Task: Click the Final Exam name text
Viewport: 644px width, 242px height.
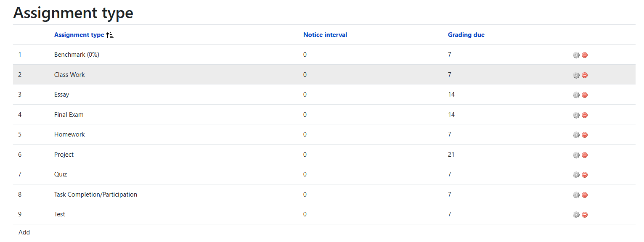Action: tap(69, 115)
